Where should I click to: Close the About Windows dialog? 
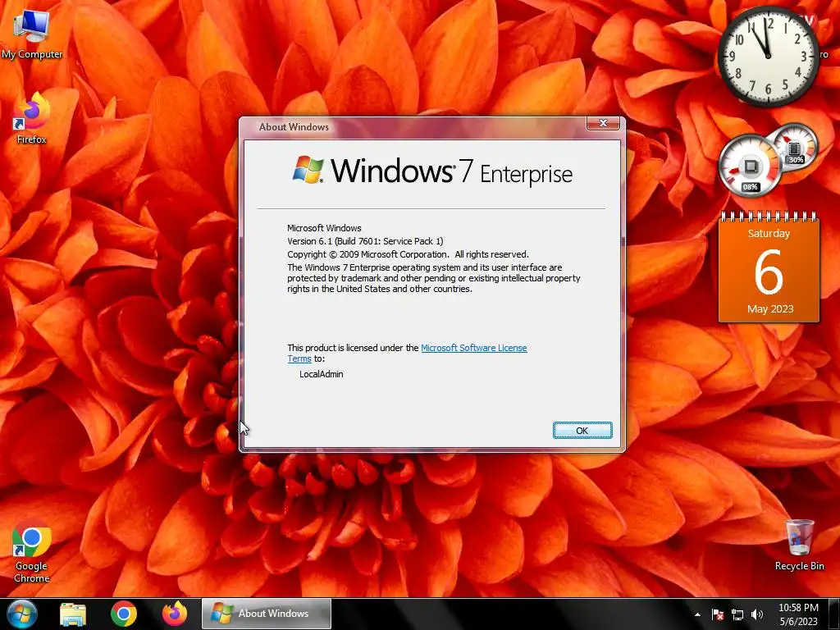click(603, 123)
